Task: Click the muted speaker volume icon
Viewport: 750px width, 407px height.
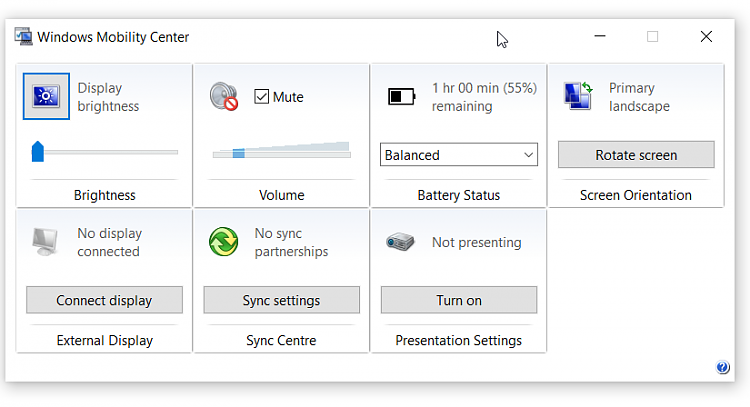Action: click(224, 97)
